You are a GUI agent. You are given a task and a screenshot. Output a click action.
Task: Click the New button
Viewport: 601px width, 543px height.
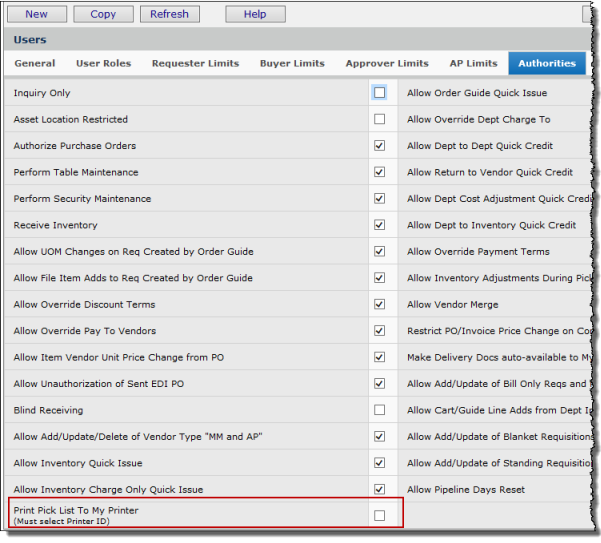coord(37,14)
